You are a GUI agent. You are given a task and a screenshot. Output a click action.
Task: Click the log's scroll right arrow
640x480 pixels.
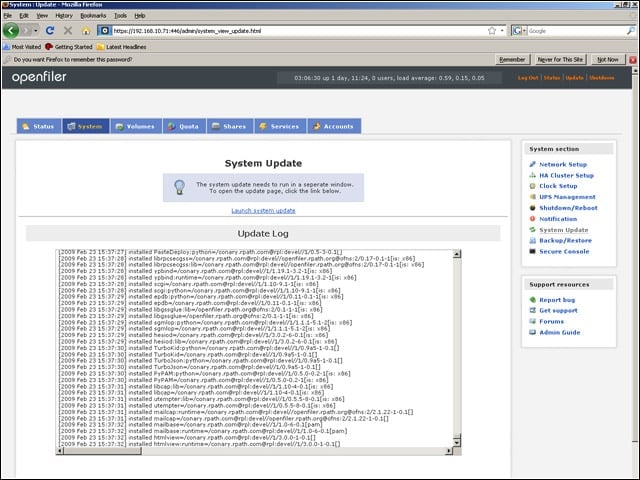click(449, 451)
